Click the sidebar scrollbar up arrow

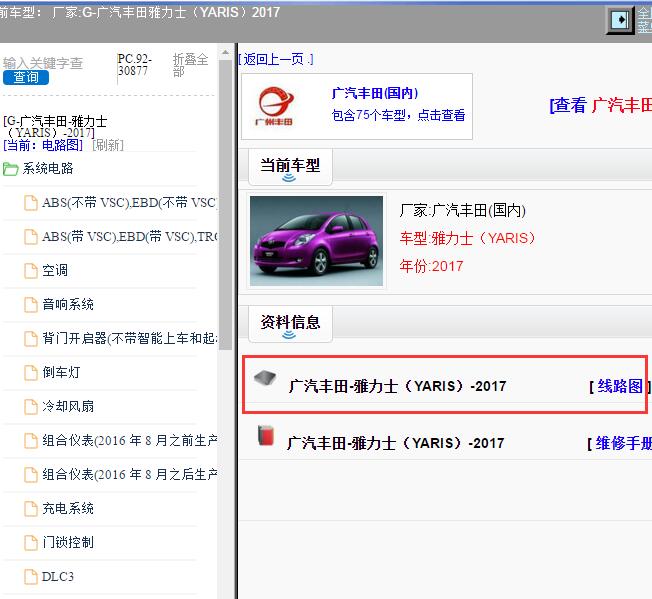[225, 53]
